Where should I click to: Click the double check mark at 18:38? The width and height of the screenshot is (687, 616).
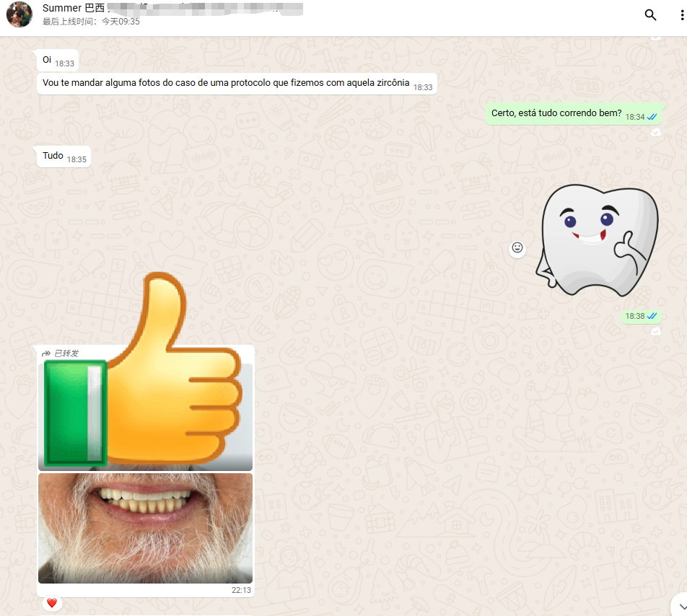click(x=652, y=316)
